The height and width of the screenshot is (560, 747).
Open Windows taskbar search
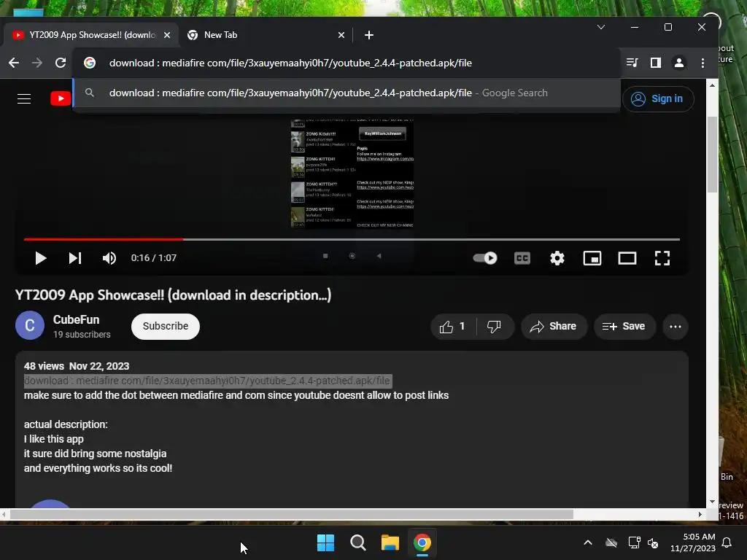357,542
